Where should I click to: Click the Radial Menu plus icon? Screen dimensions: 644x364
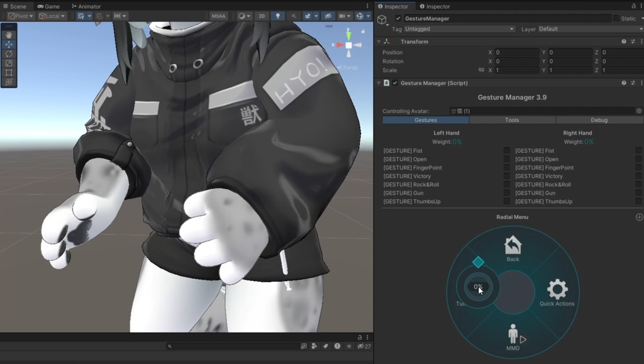[x=639, y=217]
